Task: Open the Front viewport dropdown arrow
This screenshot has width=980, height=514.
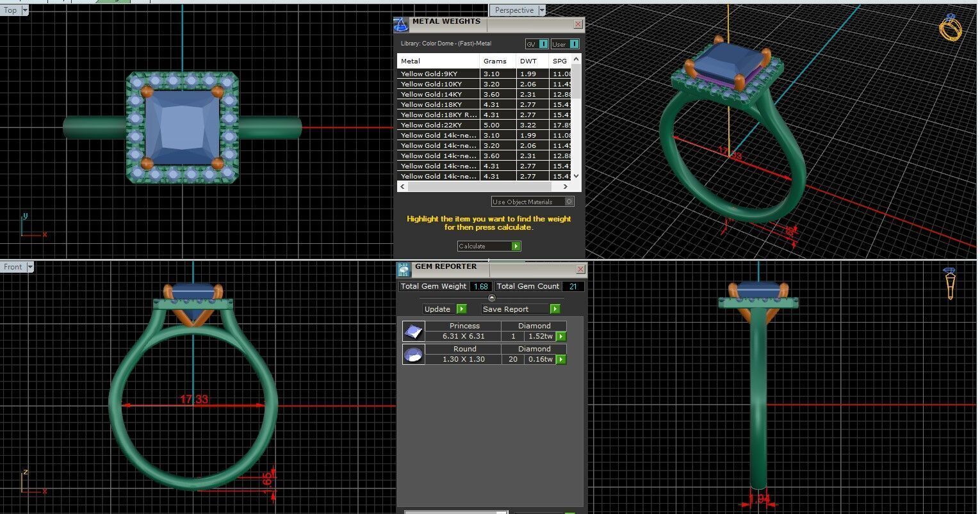Action: click(29, 267)
